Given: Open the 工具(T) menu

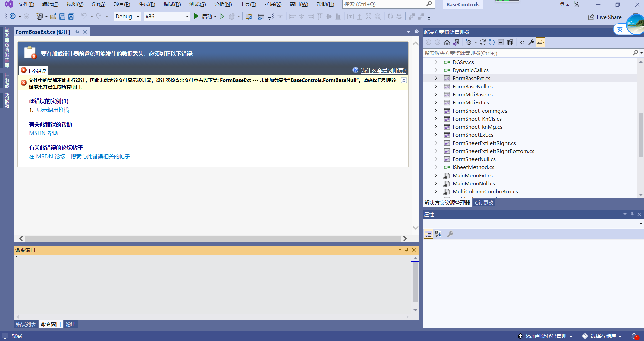Looking at the screenshot, I should click(x=248, y=4).
